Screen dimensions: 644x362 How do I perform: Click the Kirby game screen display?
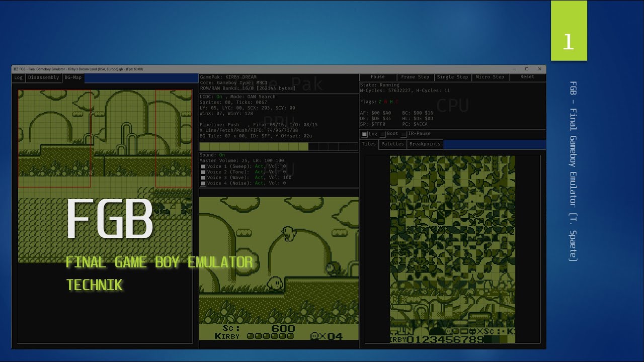tap(279, 268)
